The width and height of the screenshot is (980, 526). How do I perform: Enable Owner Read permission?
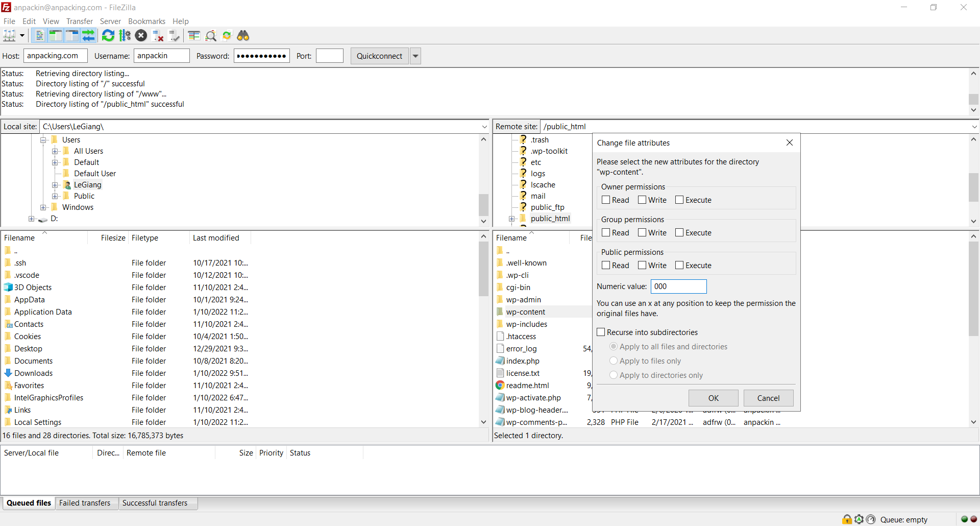[x=606, y=200]
